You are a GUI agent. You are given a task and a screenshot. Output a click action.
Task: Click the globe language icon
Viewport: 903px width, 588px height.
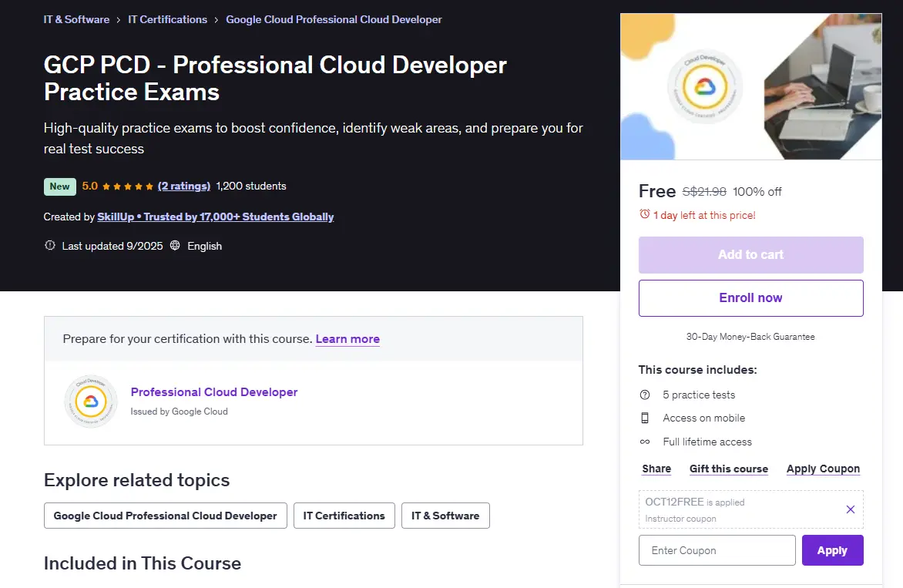point(175,245)
